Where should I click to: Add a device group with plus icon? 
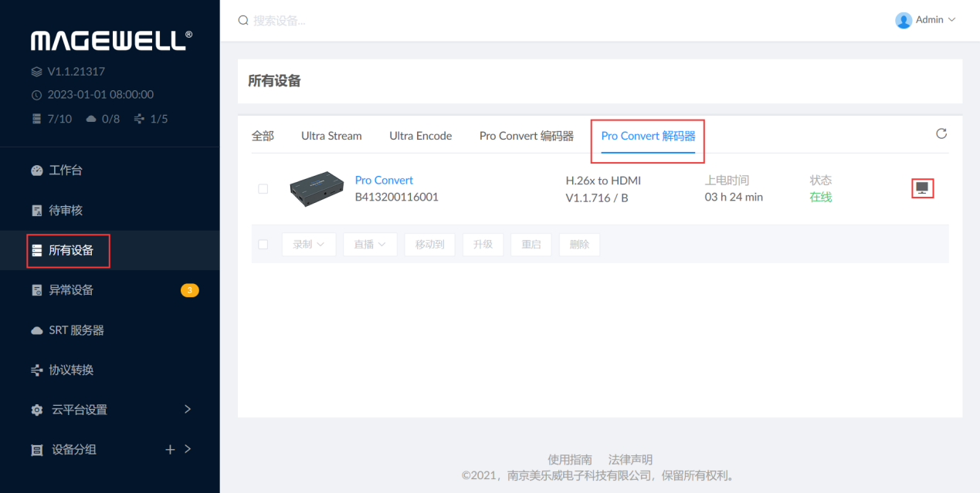pyautogui.click(x=170, y=449)
